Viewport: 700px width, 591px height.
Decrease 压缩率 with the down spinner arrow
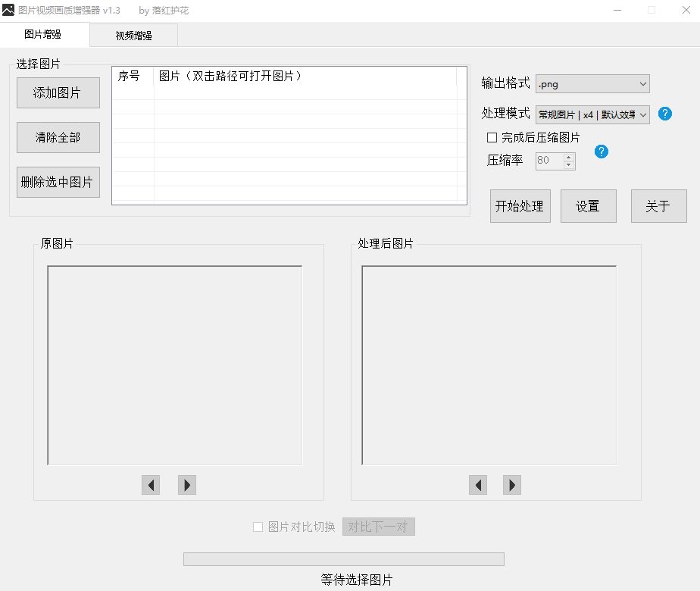[569, 165]
